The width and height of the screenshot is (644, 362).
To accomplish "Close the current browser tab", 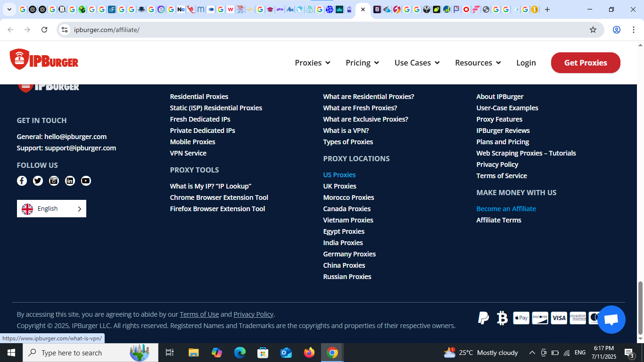I will (363, 9).
